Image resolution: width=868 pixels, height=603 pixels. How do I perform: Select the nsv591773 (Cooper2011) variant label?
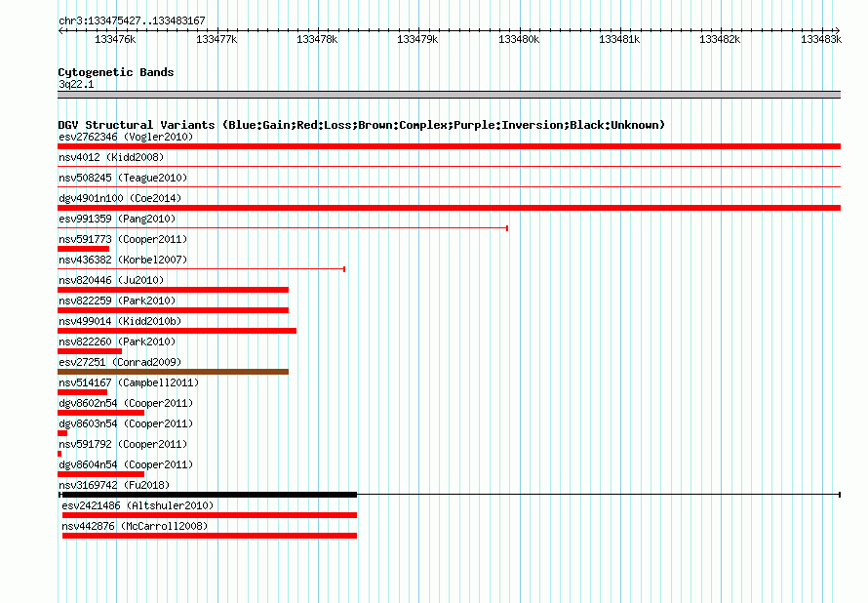(x=123, y=239)
